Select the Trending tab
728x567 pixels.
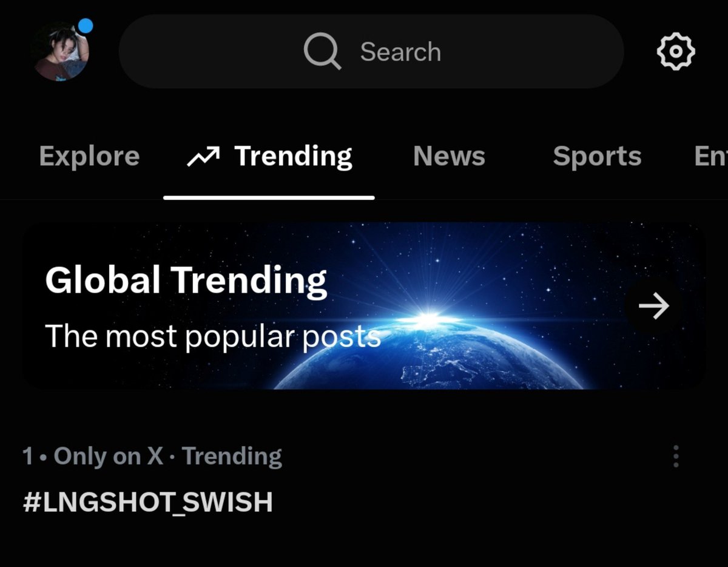coord(269,157)
